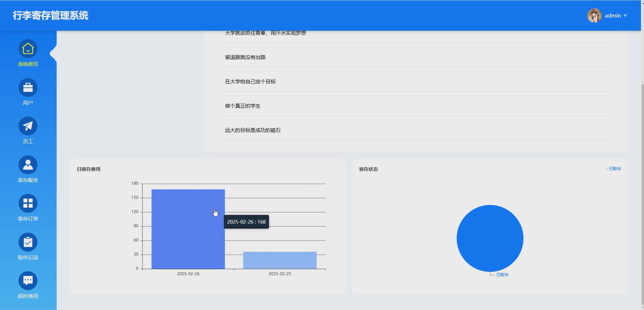This screenshot has width=644, height=310.
Task: Click the 180 y-axis value
Action: [x=135, y=183]
